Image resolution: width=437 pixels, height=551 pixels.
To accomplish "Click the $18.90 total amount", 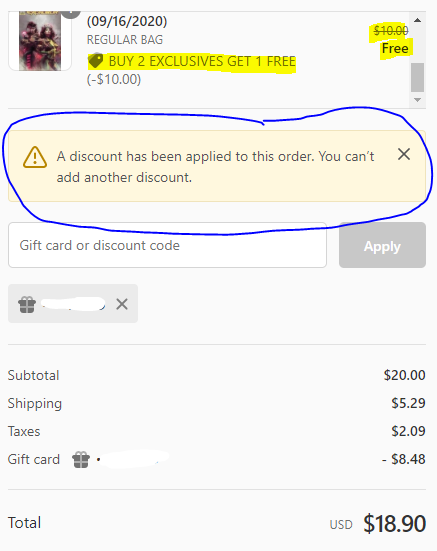I will pos(394,524).
